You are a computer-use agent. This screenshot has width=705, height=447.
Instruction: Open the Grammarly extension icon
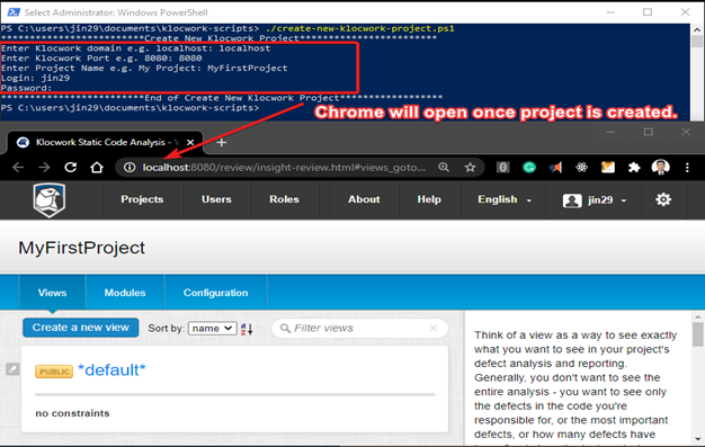pyautogui.click(x=529, y=167)
